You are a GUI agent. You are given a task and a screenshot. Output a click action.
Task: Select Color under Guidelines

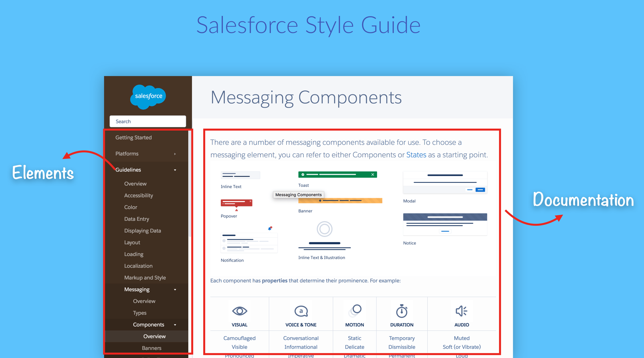click(x=131, y=207)
